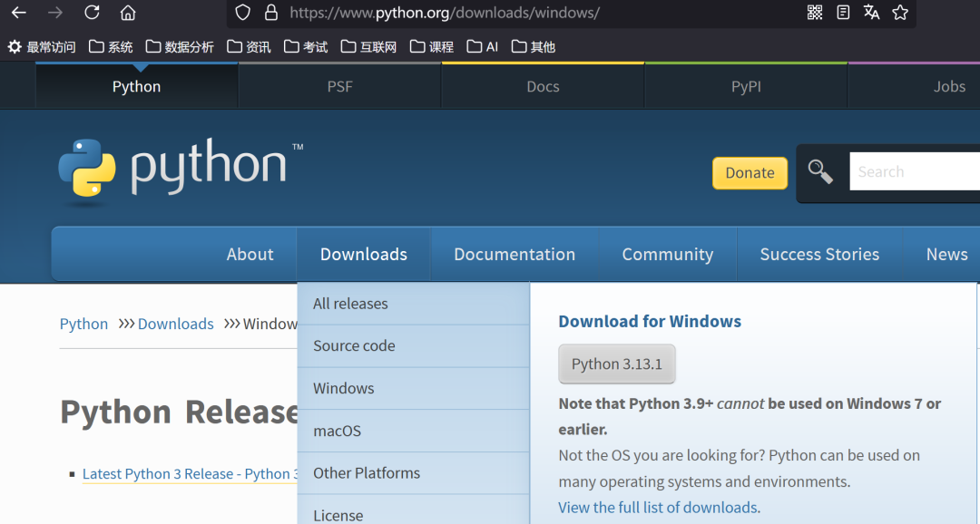The width and height of the screenshot is (980, 524).
Task: Open the 资讯 bookmark folder
Action: coord(249,47)
